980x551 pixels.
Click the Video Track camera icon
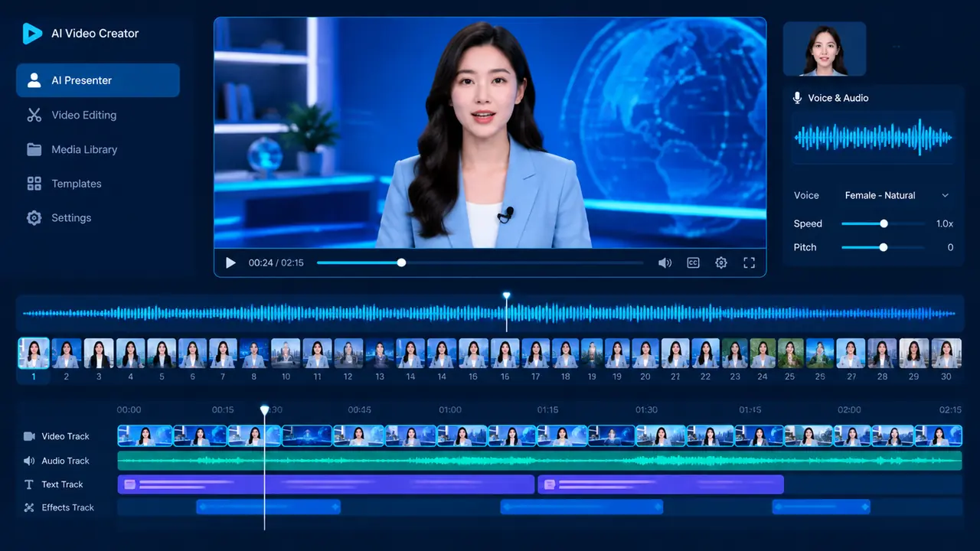(30, 436)
